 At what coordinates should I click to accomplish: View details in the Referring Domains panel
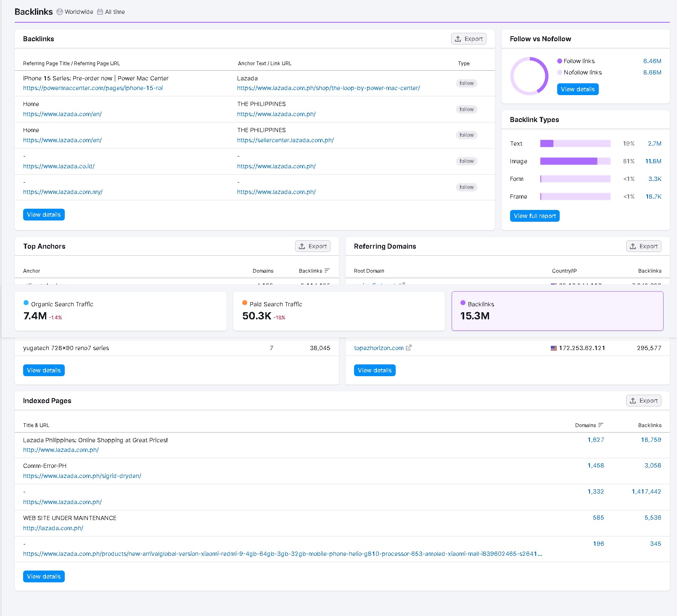click(375, 370)
